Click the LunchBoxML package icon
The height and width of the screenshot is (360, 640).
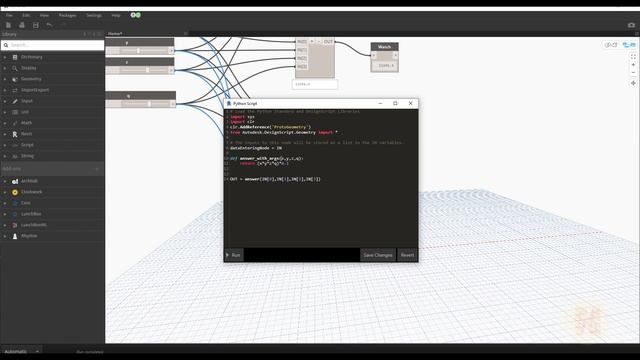pos(15,225)
